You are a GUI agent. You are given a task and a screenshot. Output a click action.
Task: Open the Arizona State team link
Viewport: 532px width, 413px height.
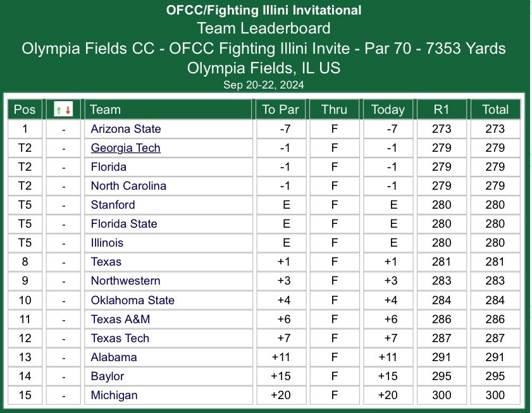[x=126, y=129]
